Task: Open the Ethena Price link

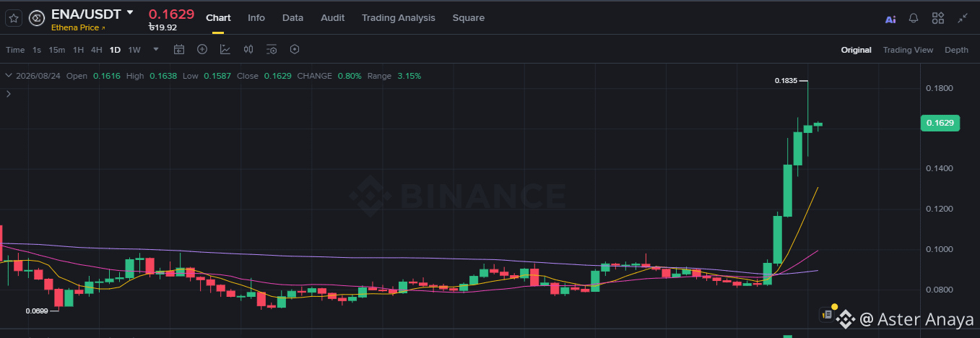Action: click(x=78, y=27)
